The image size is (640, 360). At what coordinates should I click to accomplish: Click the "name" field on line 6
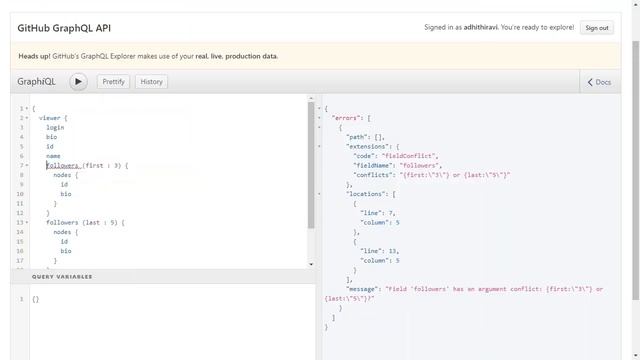pos(53,156)
